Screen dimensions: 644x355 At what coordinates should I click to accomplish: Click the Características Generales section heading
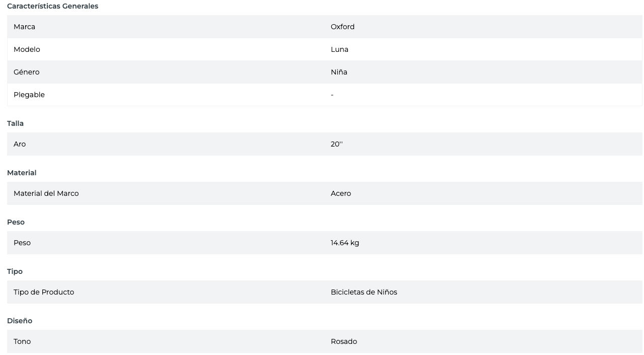coord(52,6)
